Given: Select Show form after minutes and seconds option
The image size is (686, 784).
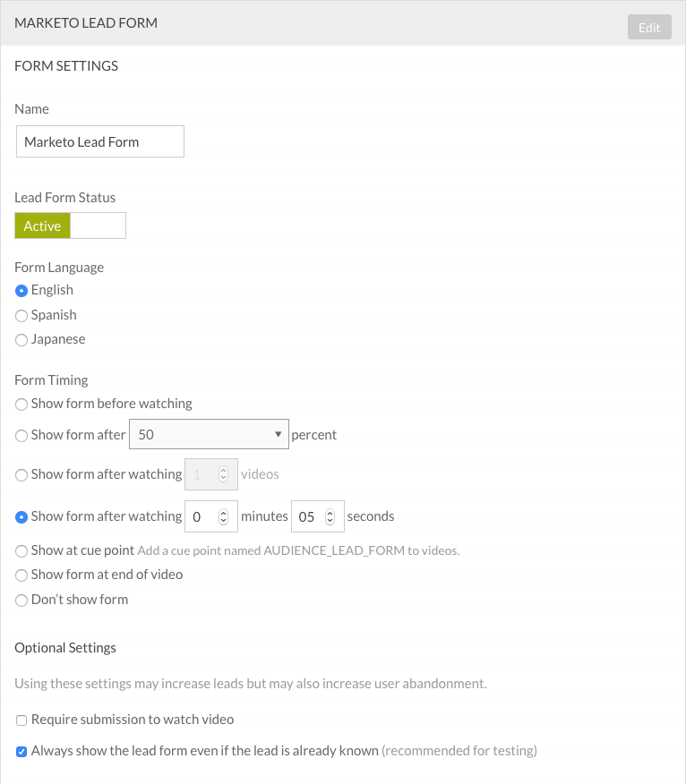Looking at the screenshot, I should [x=21, y=517].
